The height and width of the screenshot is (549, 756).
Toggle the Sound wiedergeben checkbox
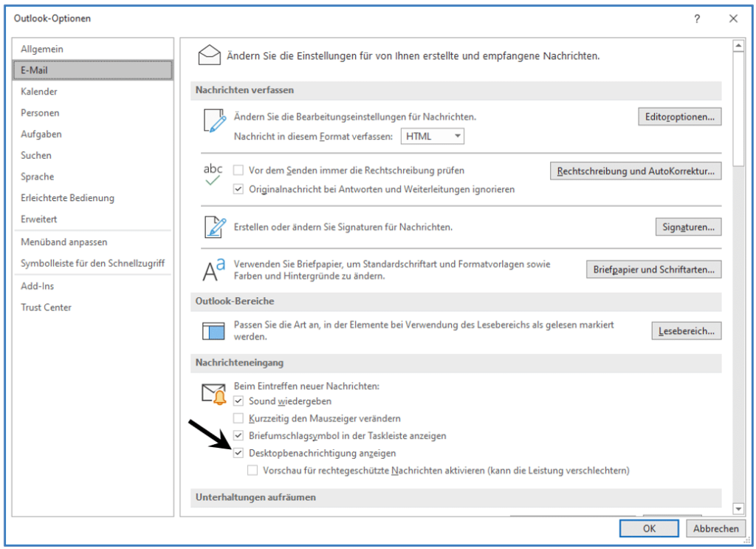click(238, 401)
